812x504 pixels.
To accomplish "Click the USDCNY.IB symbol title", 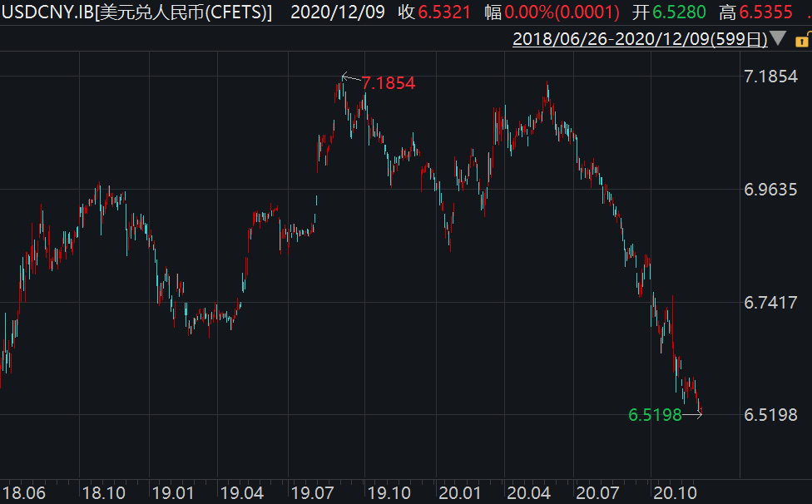I will [136, 12].
